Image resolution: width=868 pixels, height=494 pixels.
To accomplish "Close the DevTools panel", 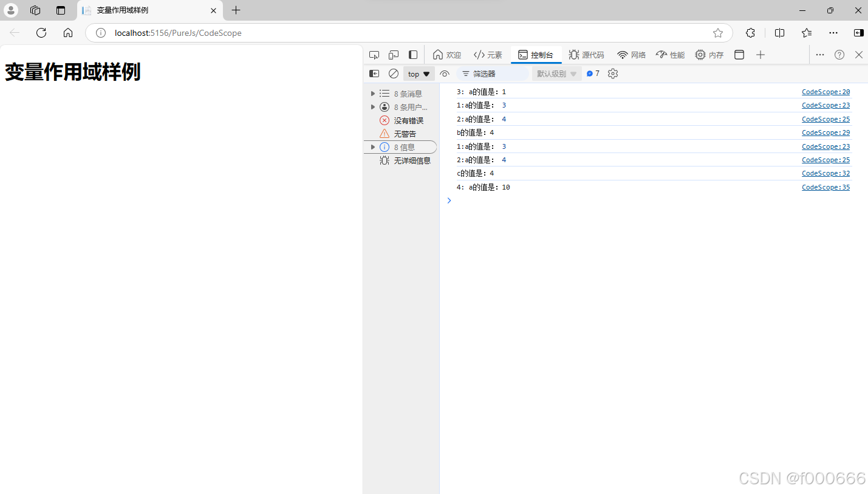I will click(859, 55).
